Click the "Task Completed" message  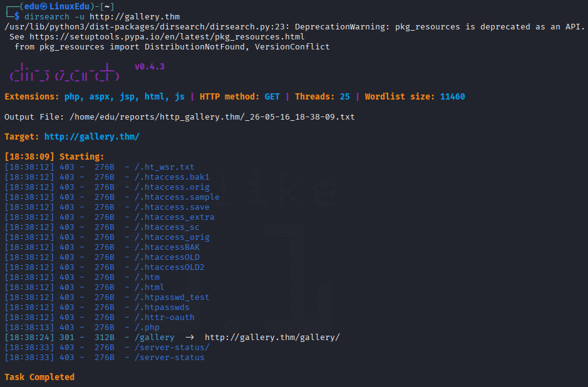coord(39,377)
